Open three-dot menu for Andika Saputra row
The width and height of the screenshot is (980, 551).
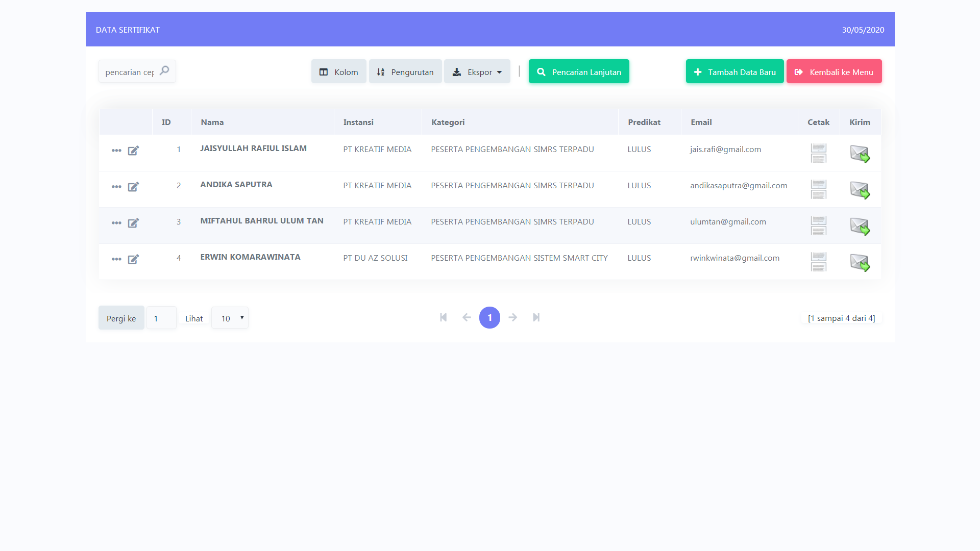pyautogui.click(x=116, y=187)
